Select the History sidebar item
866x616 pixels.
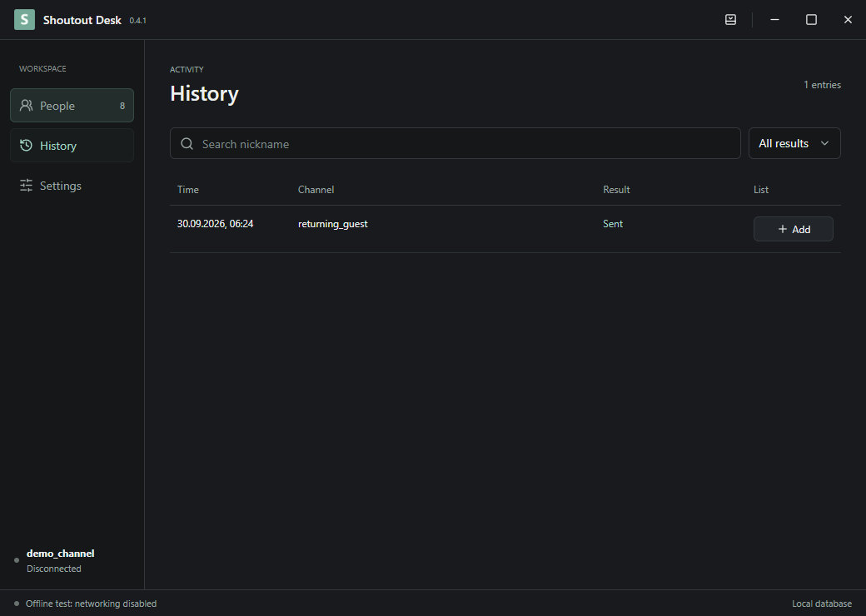click(72, 145)
